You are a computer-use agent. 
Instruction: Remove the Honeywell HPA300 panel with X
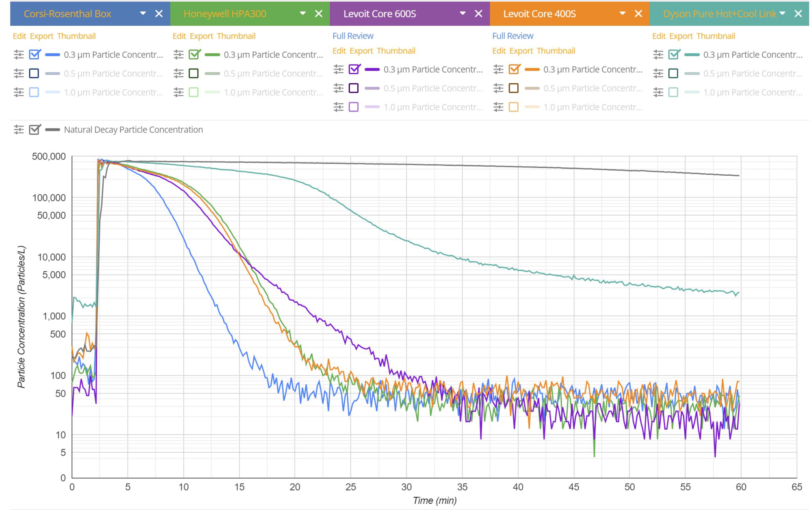[318, 14]
